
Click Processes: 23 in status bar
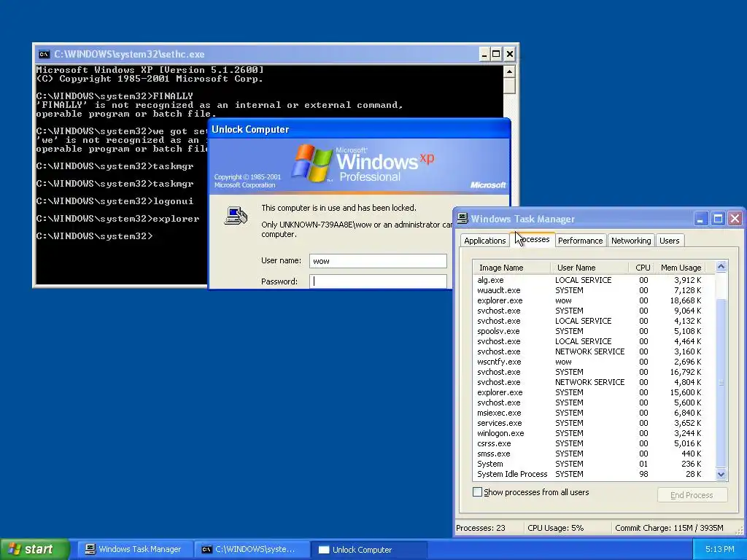click(x=480, y=528)
